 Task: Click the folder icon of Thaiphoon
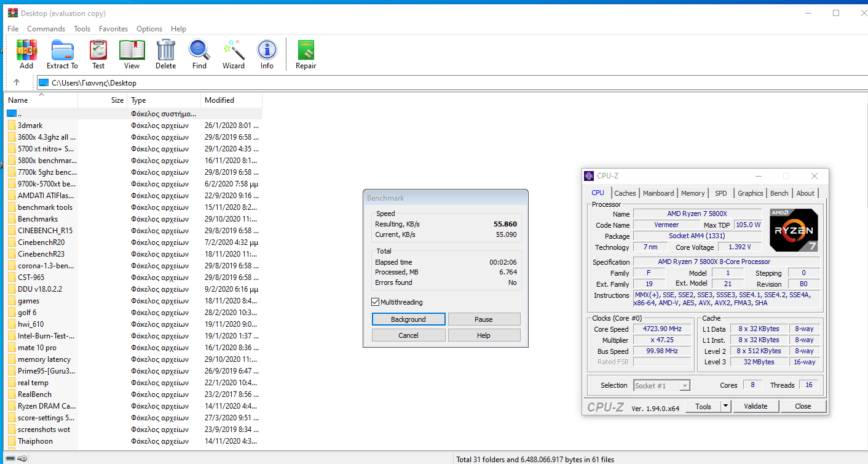click(12, 441)
